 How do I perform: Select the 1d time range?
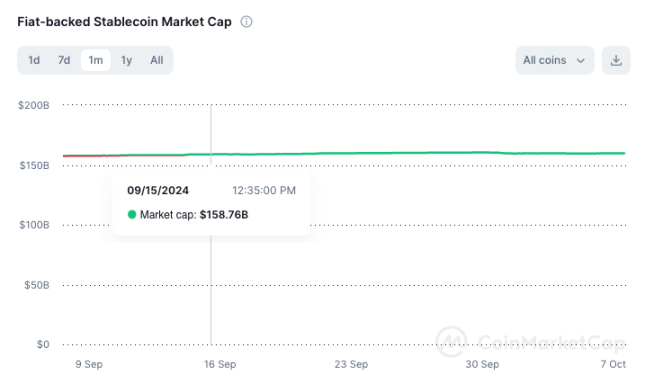(x=34, y=60)
